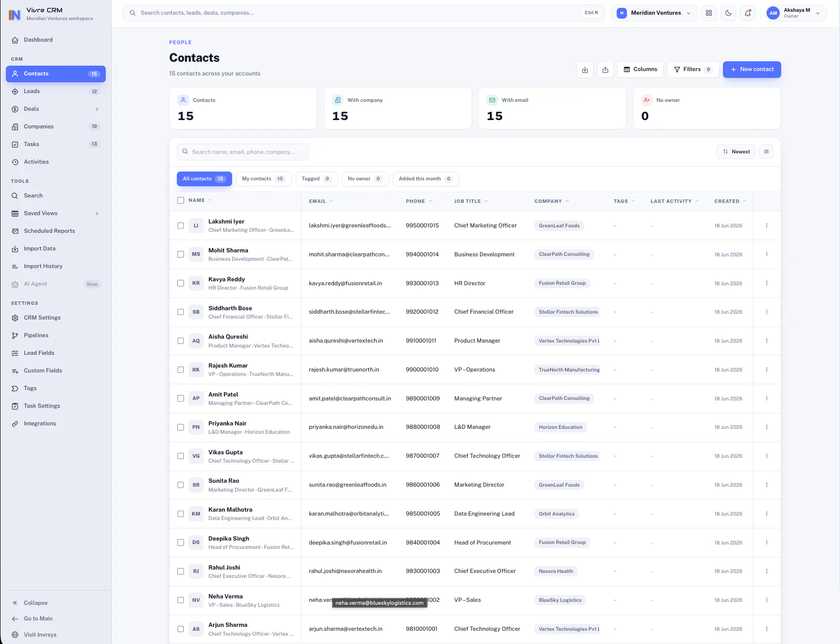Check the Priyanka Nair row checkbox
The height and width of the screenshot is (644, 840).
181,427
